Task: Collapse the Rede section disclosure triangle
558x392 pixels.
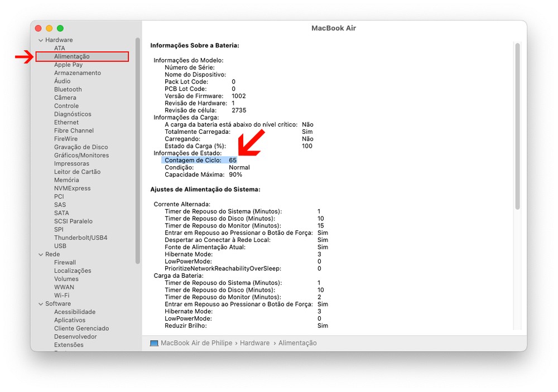Action: pos(41,254)
